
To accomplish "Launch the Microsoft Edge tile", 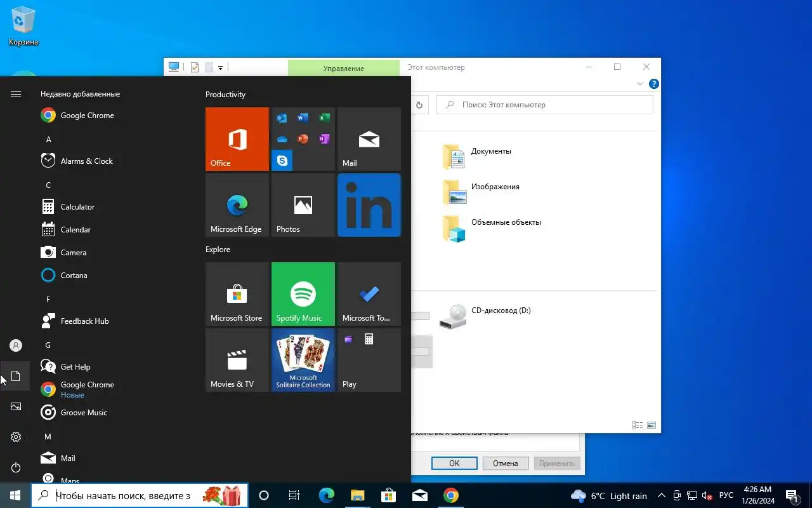I will [x=237, y=205].
